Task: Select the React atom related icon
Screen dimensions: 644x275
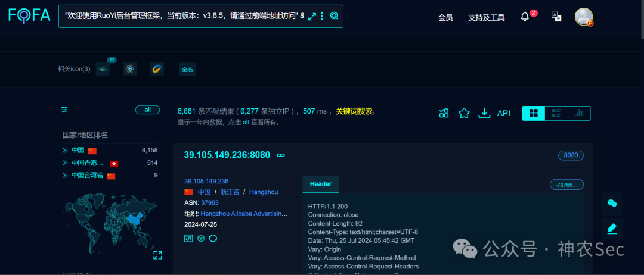Action: click(x=130, y=69)
